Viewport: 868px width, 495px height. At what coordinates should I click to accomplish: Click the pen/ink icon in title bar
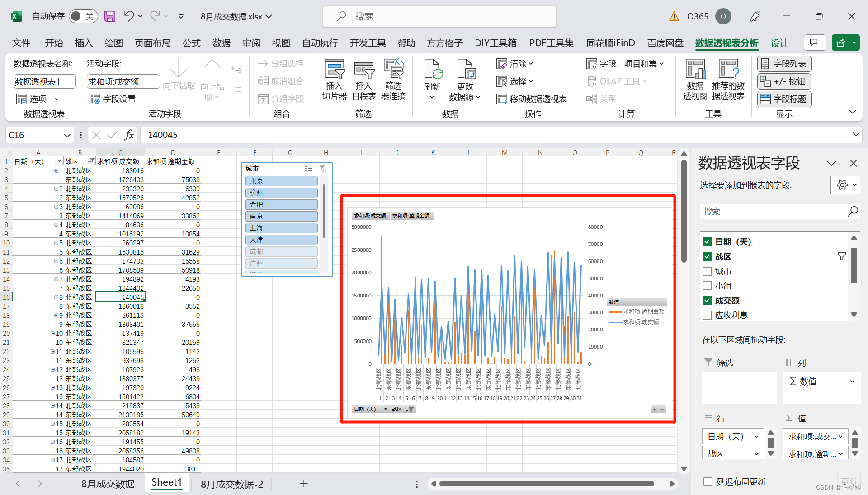pyautogui.click(x=755, y=16)
